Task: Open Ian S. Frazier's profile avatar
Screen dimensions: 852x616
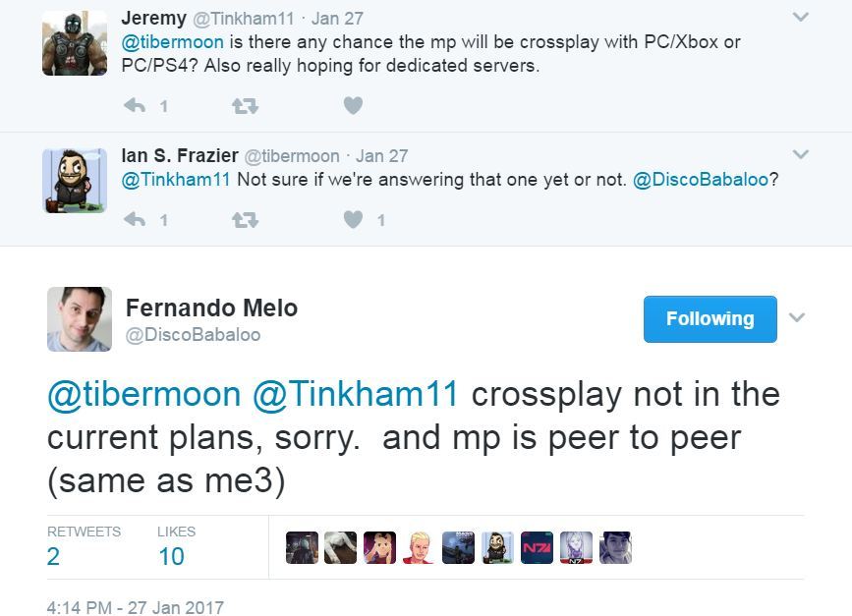Action: coord(75,180)
